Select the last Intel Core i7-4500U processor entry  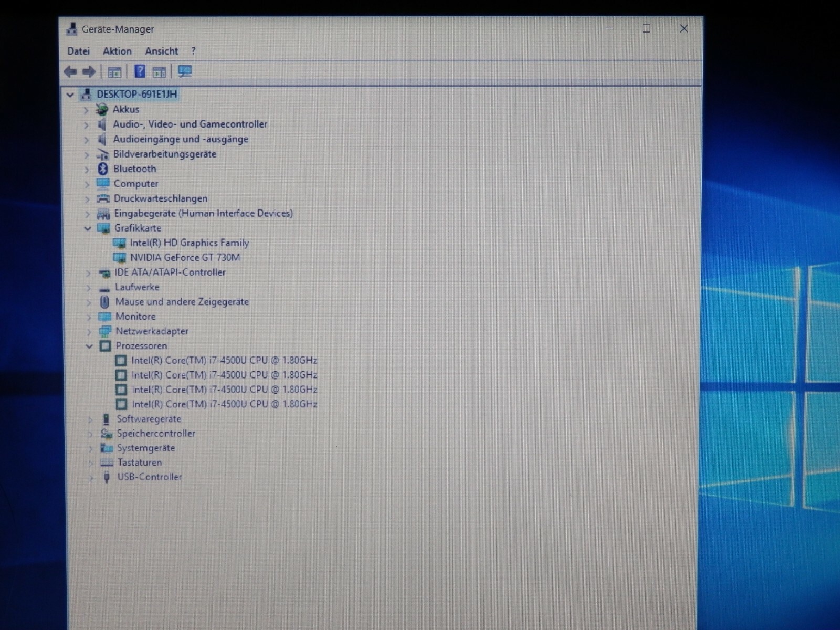click(225, 404)
